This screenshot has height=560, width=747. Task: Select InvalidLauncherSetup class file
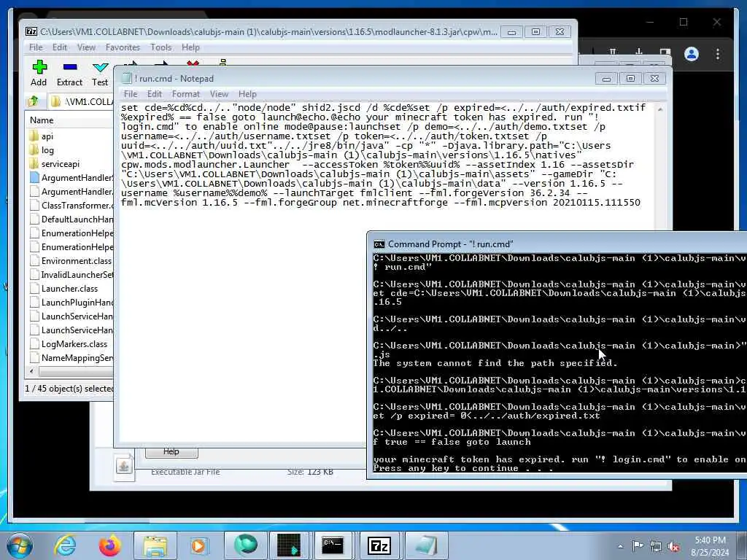71,275
